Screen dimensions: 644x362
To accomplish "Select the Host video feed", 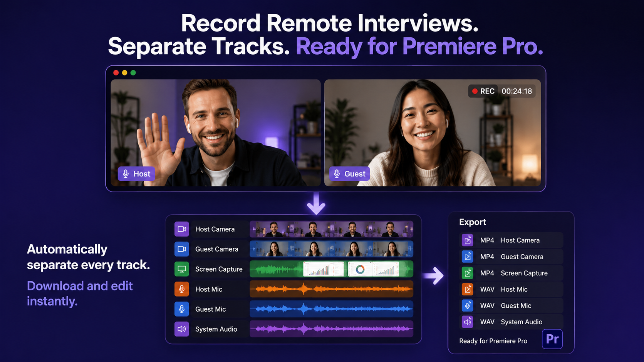I will click(x=216, y=133).
